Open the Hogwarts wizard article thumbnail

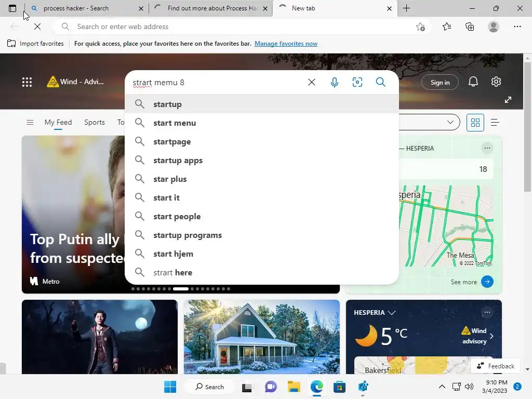99,337
